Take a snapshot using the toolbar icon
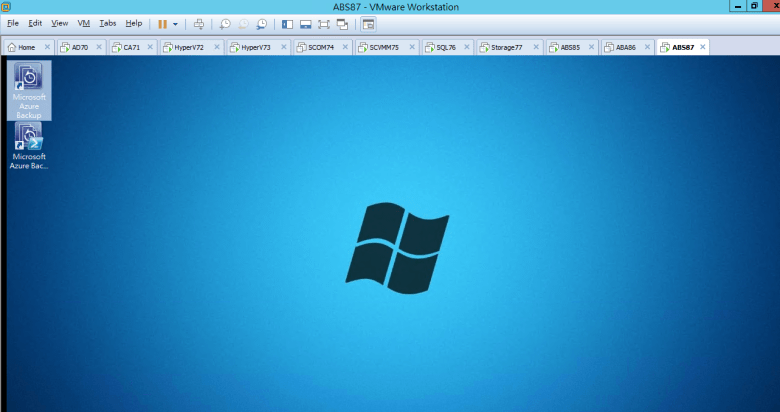This screenshot has width=780, height=412. tap(225, 23)
